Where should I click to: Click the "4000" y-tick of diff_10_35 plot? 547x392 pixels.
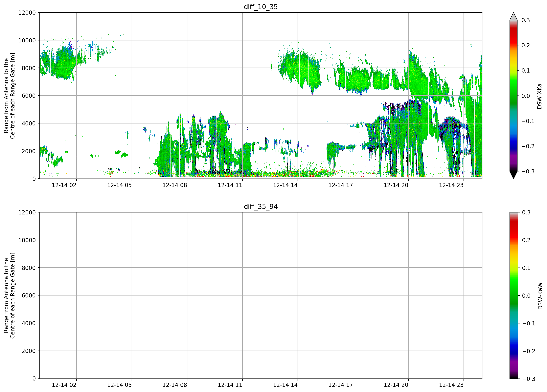[x=29, y=123]
